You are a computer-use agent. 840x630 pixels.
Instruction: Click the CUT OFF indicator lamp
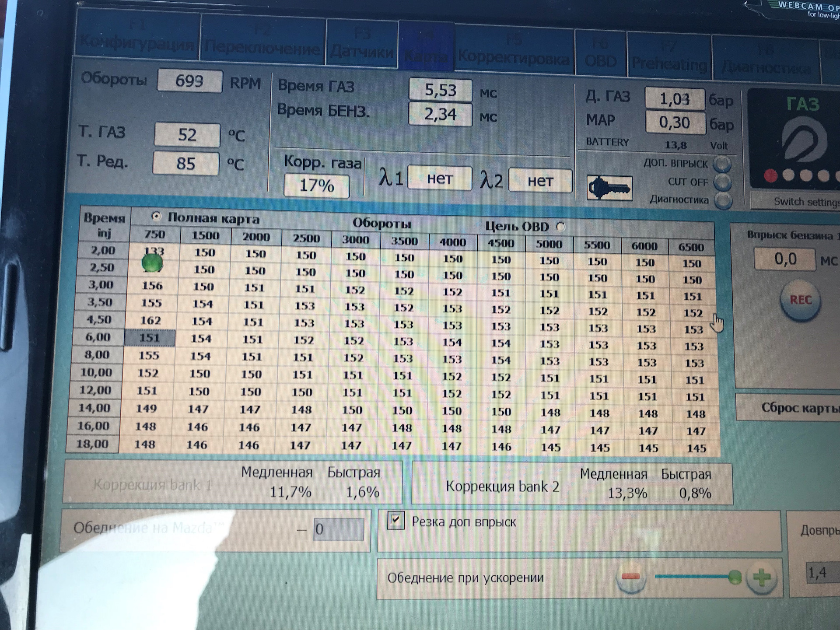pyautogui.click(x=722, y=182)
